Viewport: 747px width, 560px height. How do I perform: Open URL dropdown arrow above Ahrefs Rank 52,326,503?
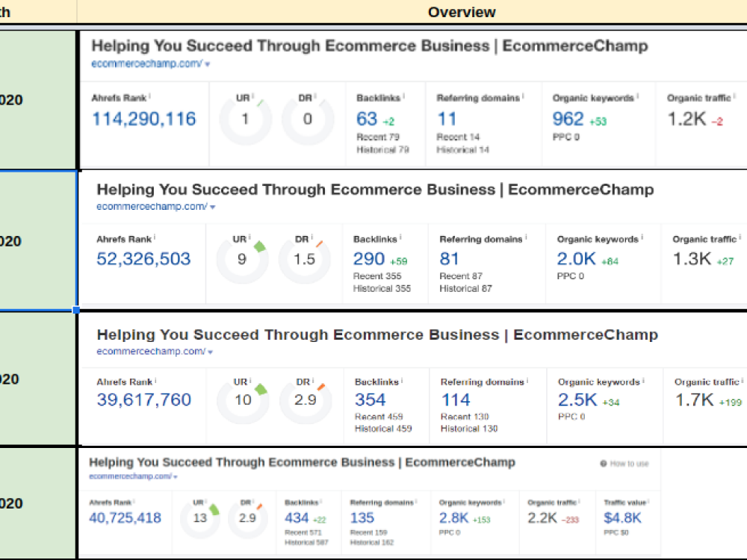pos(212,207)
